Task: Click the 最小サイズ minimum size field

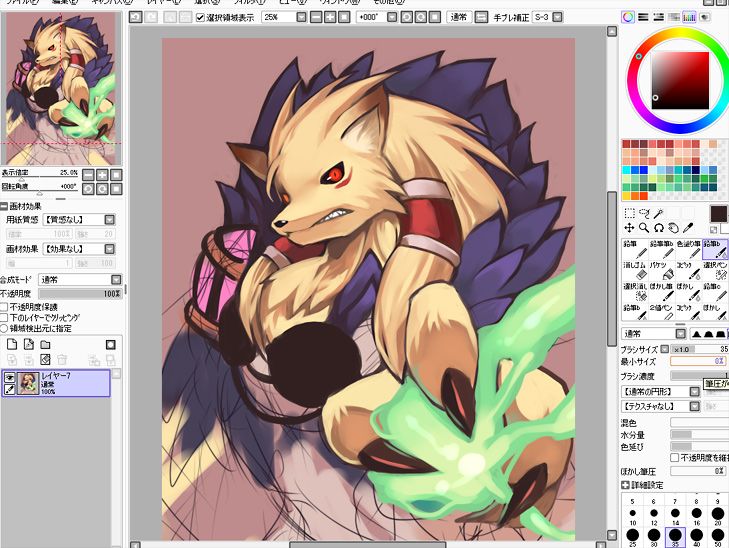Action: coord(698,361)
